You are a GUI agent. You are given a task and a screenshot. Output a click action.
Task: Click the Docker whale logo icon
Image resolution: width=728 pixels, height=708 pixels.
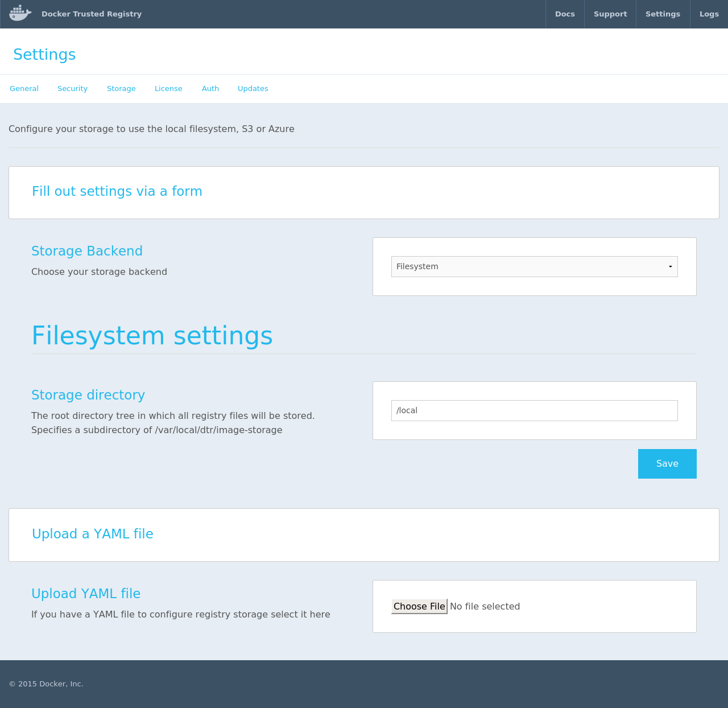20,13
